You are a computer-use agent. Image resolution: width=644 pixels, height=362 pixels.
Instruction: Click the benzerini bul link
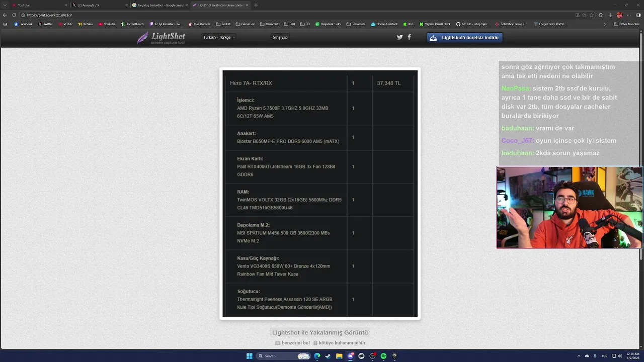click(292, 343)
